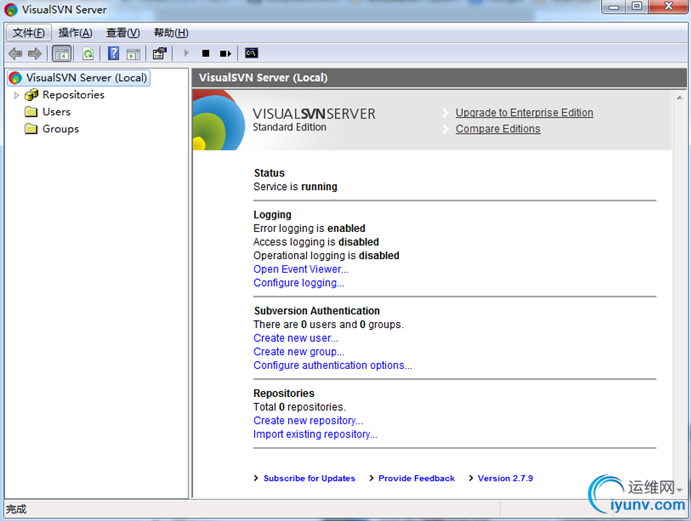Open the 操作(A) menu
691x521 pixels.
[75, 33]
